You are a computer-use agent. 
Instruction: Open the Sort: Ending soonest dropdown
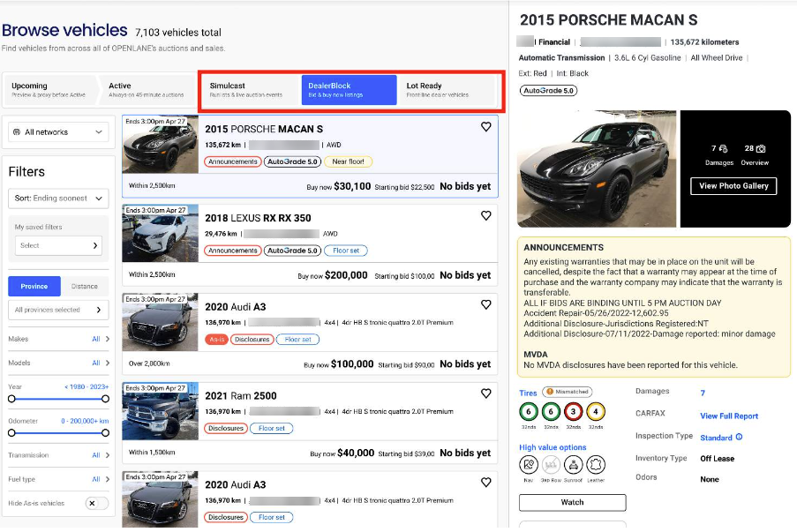click(57, 199)
